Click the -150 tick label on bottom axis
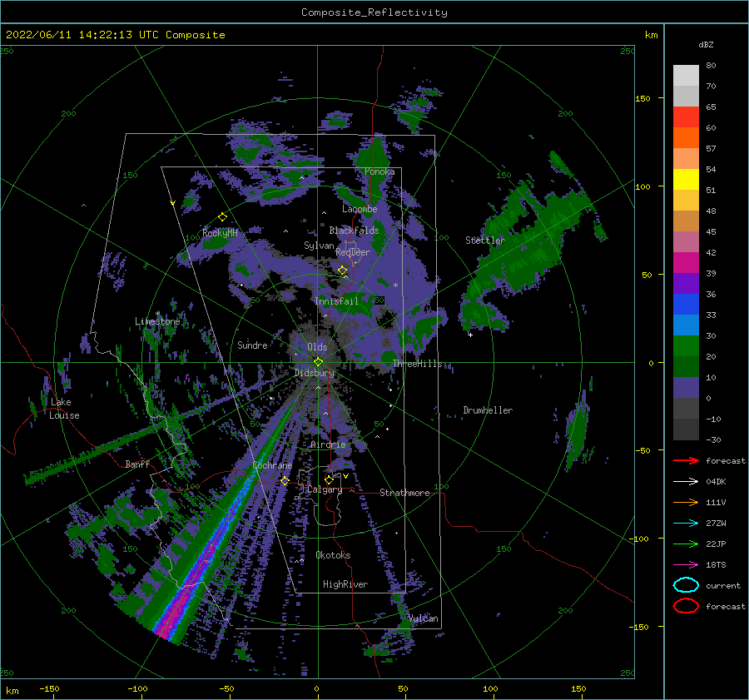Image resolution: width=749 pixels, height=700 pixels. click(49, 688)
